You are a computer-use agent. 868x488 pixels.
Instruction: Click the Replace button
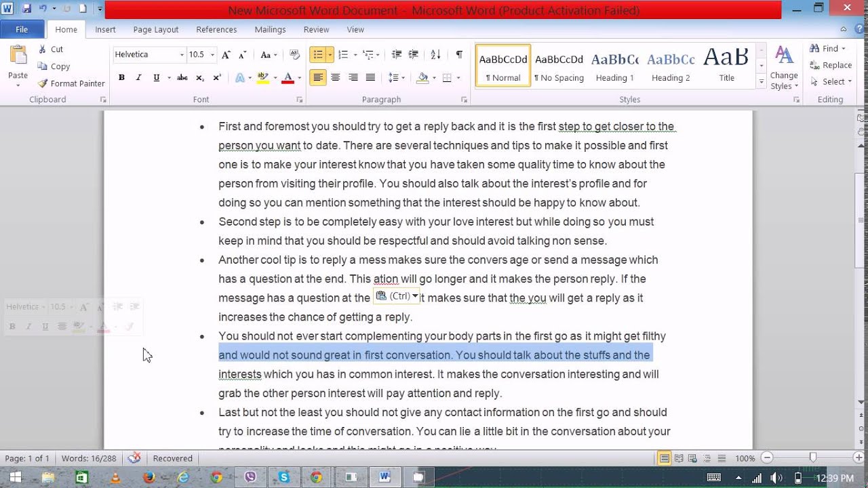click(x=830, y=65)
